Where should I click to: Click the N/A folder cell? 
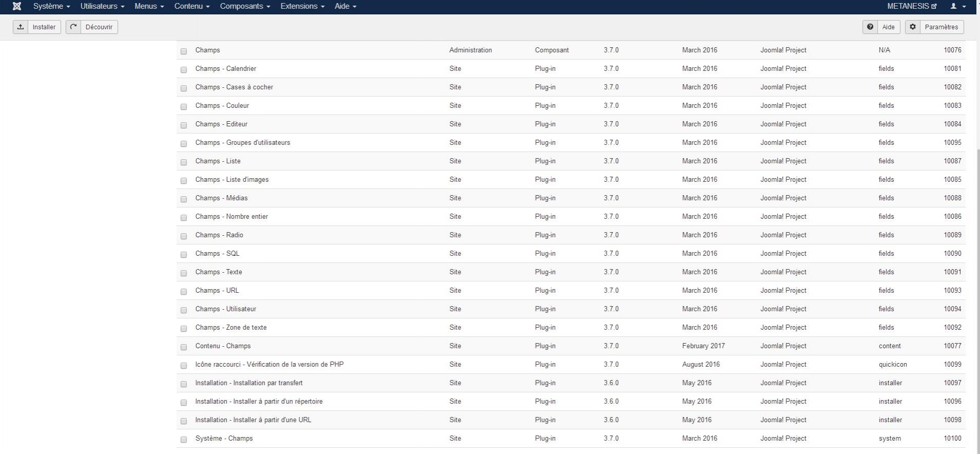click(884, 50)
